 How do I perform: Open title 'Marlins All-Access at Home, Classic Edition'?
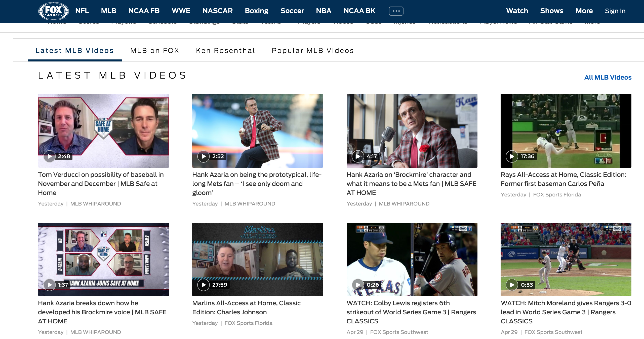[247, 308]
